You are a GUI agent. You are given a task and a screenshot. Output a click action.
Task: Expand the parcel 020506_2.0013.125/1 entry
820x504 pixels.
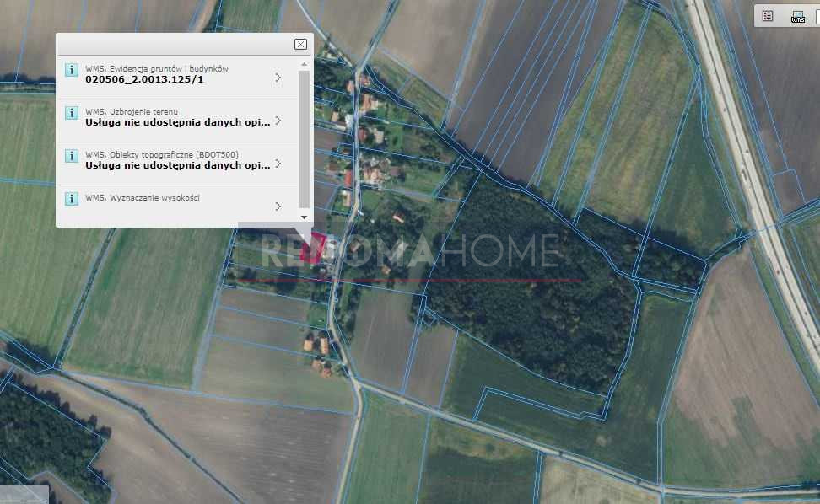(278, 78)
